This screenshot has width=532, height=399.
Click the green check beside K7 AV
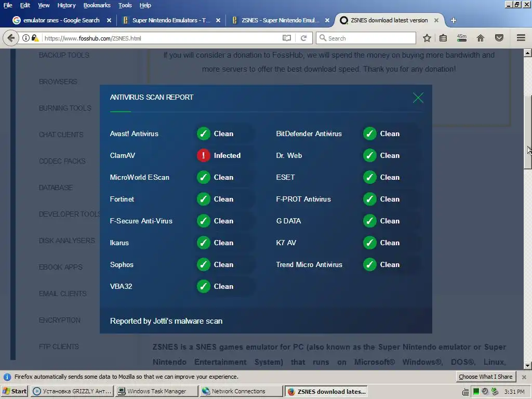click(x=370, y=243)
